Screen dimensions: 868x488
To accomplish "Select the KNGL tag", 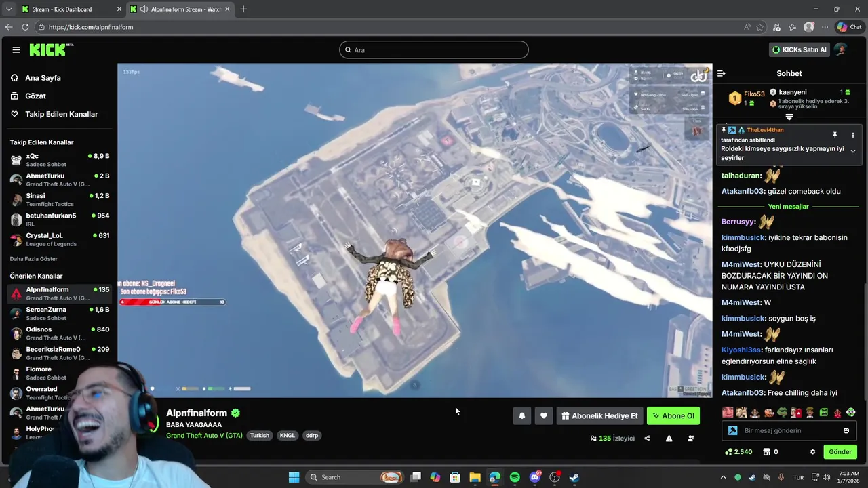I will pyautogui.click(x=288, y=436).
